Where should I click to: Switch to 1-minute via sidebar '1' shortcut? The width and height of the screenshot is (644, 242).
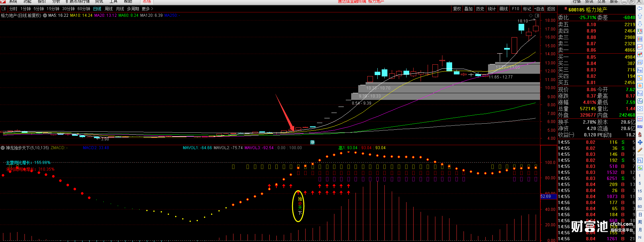640,175
